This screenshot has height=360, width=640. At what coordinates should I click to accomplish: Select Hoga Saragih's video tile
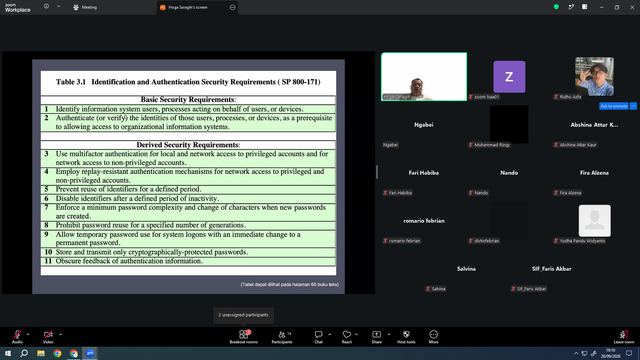pyautogui.click(x=424, y=77)
